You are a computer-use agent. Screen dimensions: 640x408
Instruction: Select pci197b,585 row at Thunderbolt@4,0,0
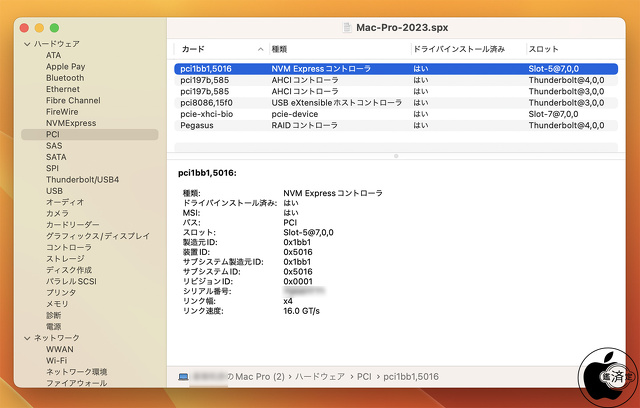(x=396, y=80)
